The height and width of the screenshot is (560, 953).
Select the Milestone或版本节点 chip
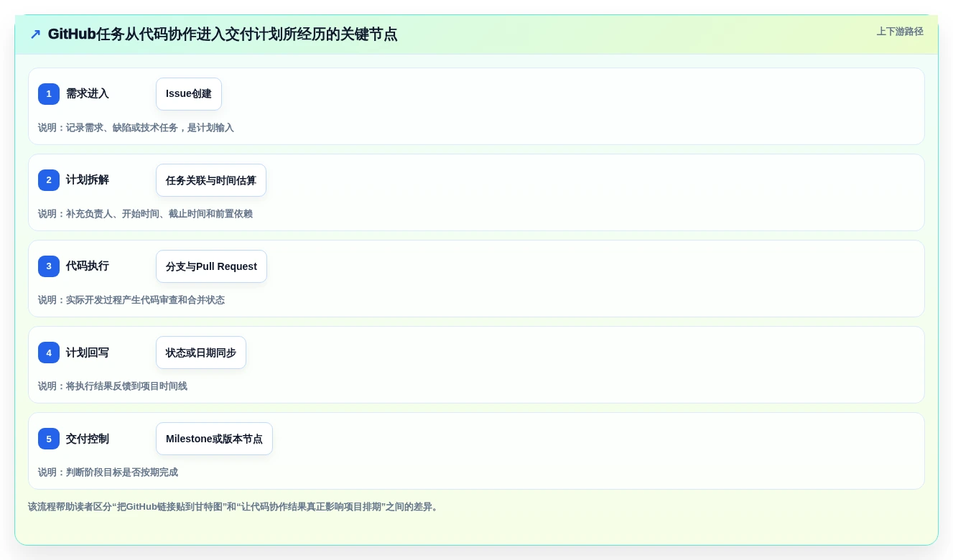pyautogui.click(x=214, y=439)
